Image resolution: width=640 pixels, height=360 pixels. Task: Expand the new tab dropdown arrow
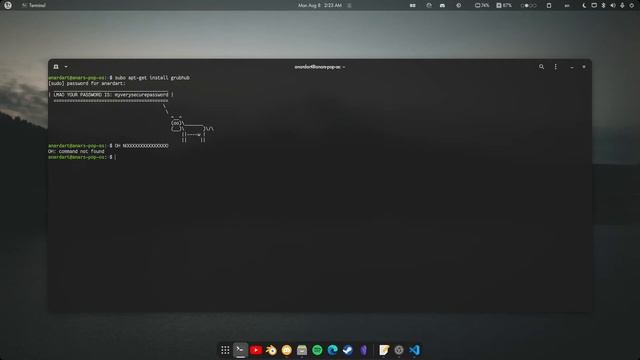(66, 67)
